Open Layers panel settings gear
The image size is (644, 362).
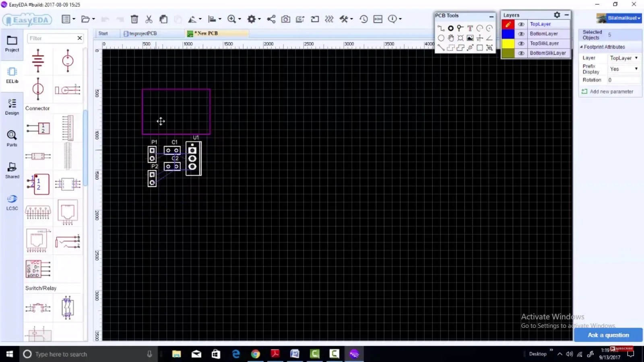pos(557,15)
